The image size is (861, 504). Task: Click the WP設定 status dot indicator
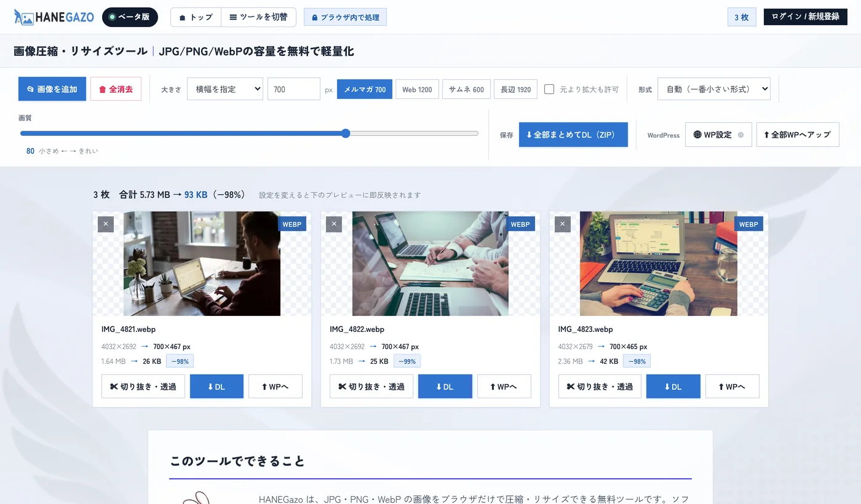coord(740,135)
